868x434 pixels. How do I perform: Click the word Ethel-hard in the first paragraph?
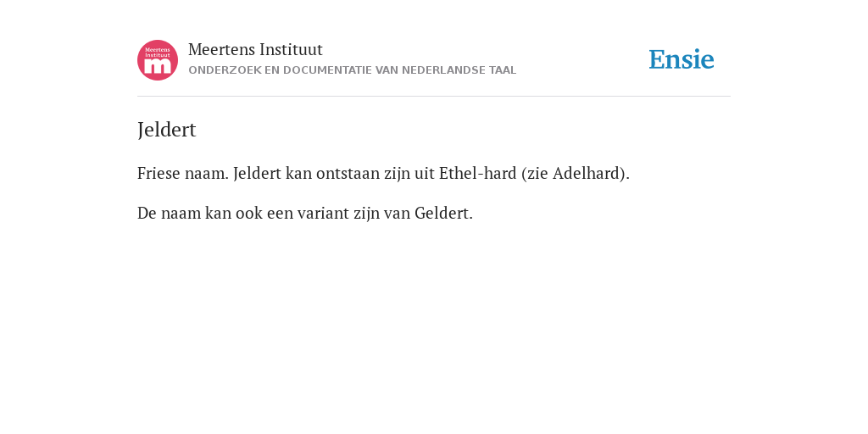click(x=478, y=173)
